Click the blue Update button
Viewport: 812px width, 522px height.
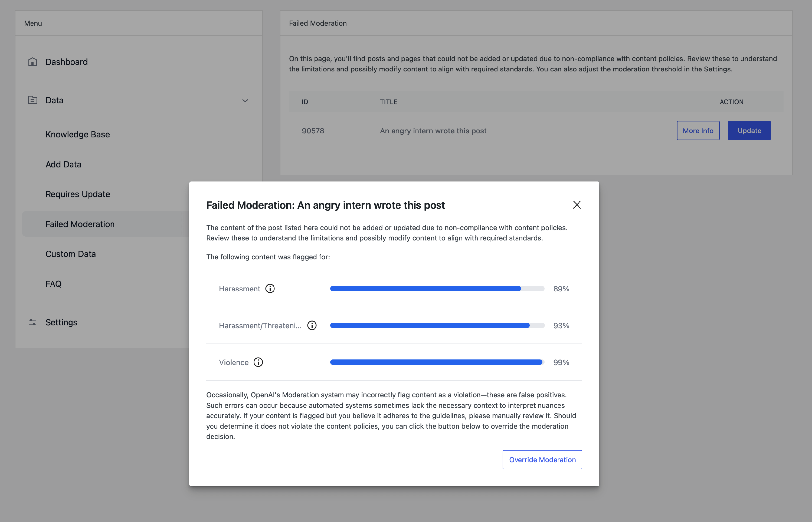[749, 130]
